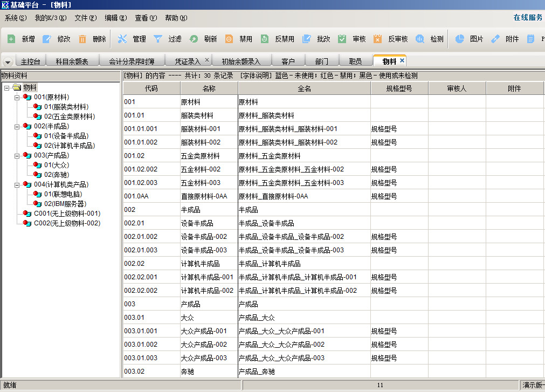
Task: Sort by the 代码 column header
Action: [151, 88]
